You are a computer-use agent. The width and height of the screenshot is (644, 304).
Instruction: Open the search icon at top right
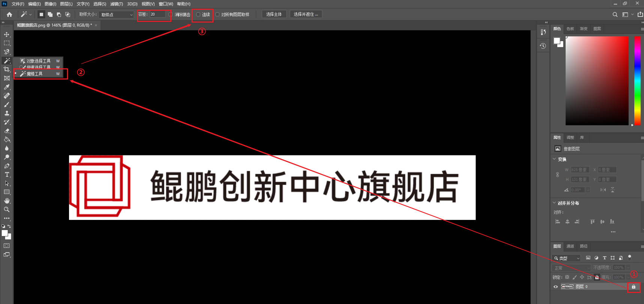click(x=615, y=14)
